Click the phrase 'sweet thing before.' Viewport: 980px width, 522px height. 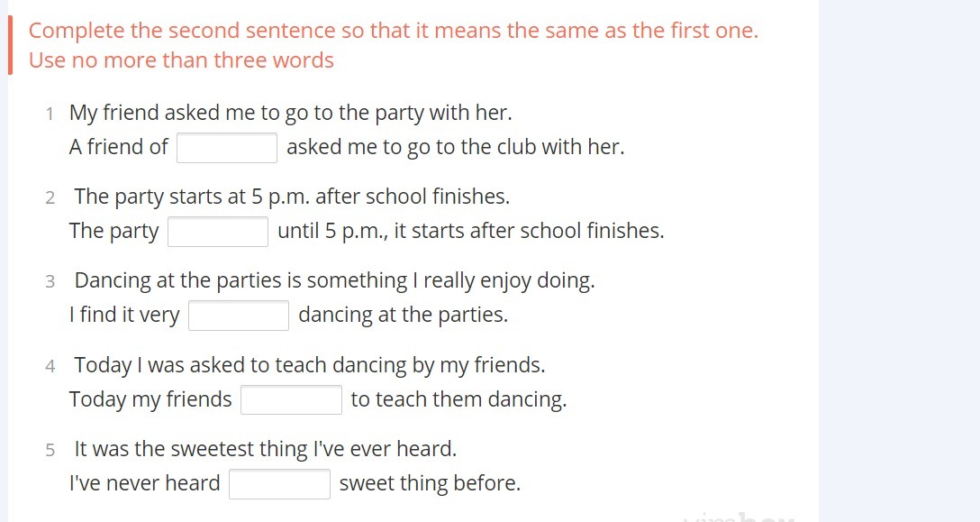tap(430, 484)
